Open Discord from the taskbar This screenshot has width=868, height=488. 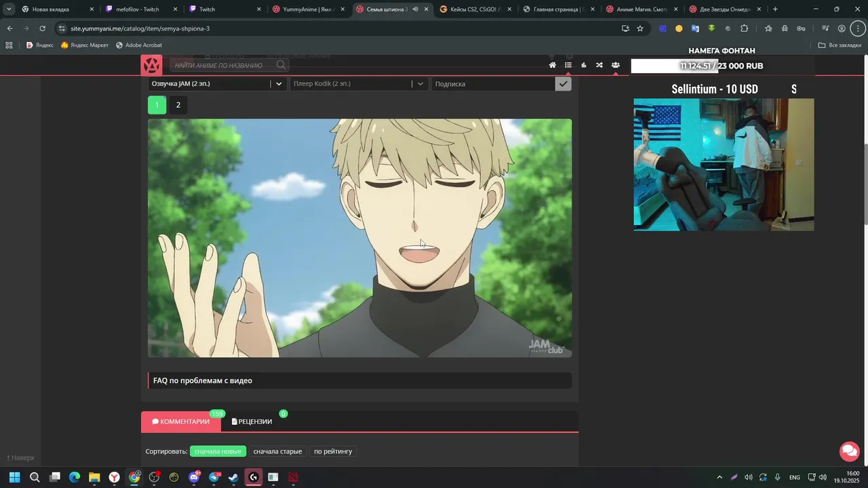pyautogui.click(x=194, y=477)
